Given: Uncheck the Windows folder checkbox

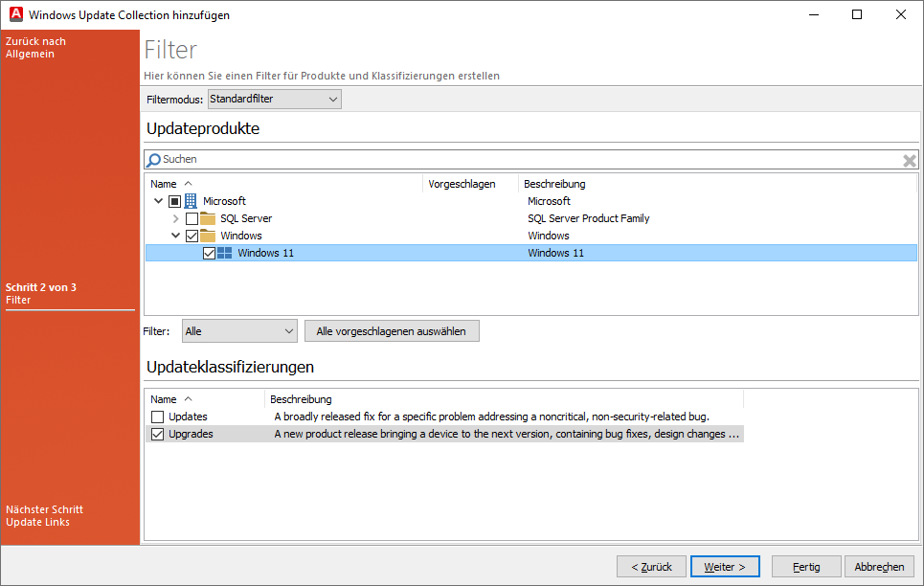Looking at the screenshot, I should (x=192, y=236).
